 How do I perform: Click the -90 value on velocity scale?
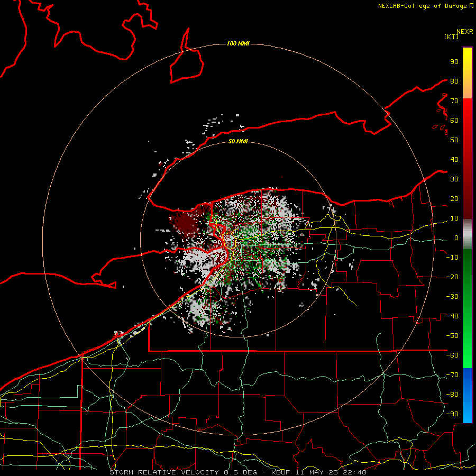click(452, 414)
